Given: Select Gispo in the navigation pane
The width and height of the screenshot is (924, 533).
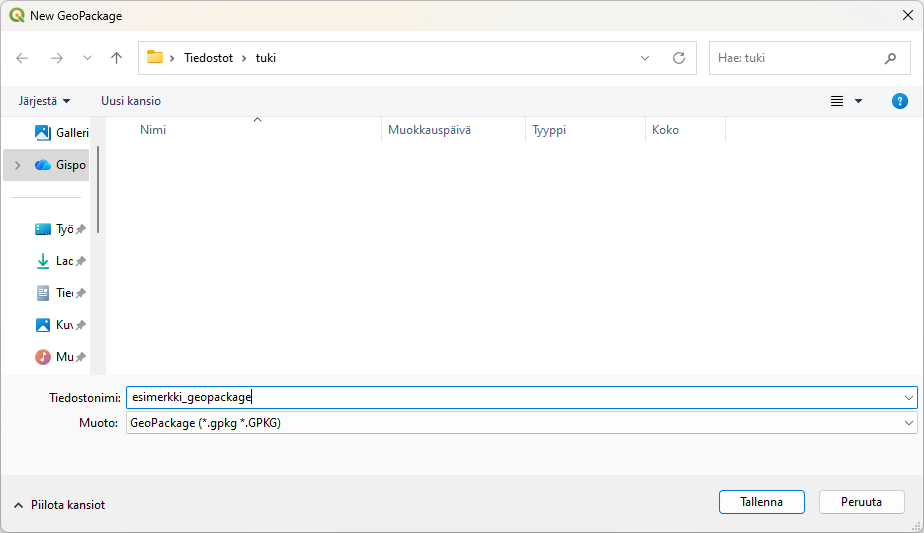Looking at the screenshot, I should tap(61, 165).
